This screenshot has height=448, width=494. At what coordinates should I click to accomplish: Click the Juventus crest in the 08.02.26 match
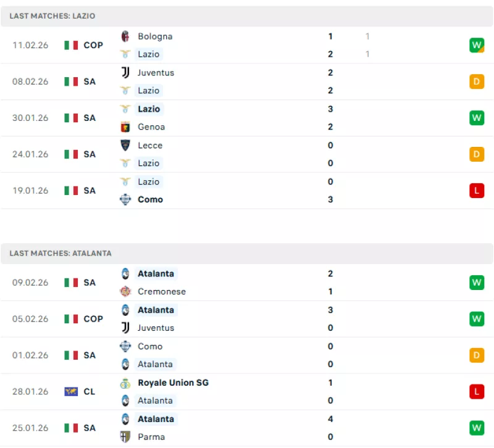[125, 73]
